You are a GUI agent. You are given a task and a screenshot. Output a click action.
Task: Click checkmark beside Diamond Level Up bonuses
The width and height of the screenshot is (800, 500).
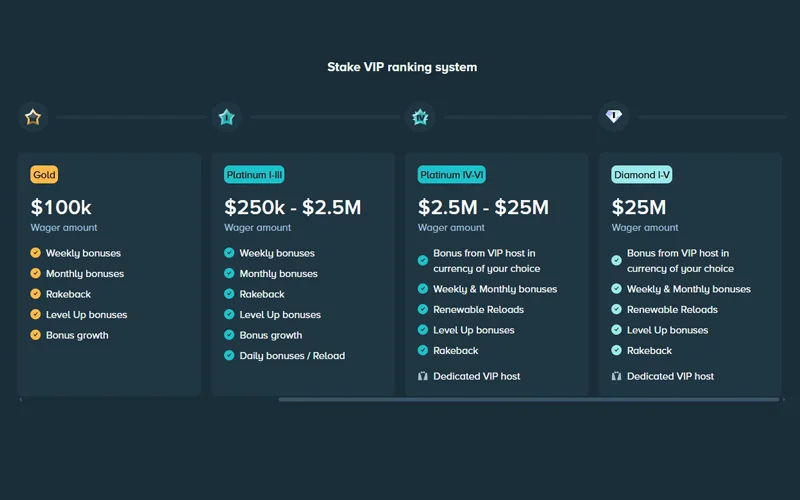[x=616, y=330]
